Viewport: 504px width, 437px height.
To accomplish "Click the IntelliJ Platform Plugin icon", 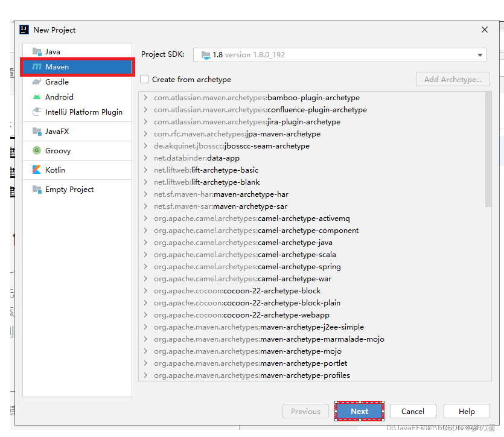I will point(37,112).
